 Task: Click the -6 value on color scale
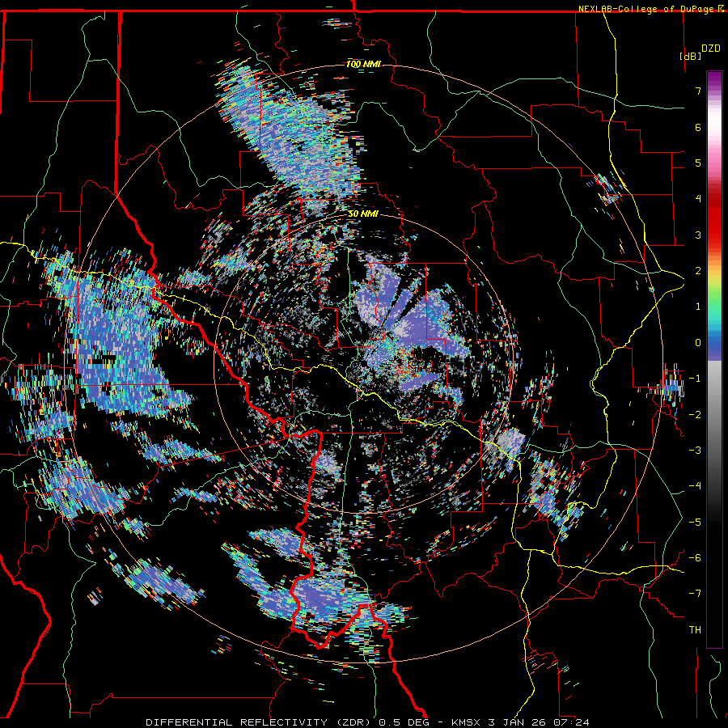click(695, 558)
